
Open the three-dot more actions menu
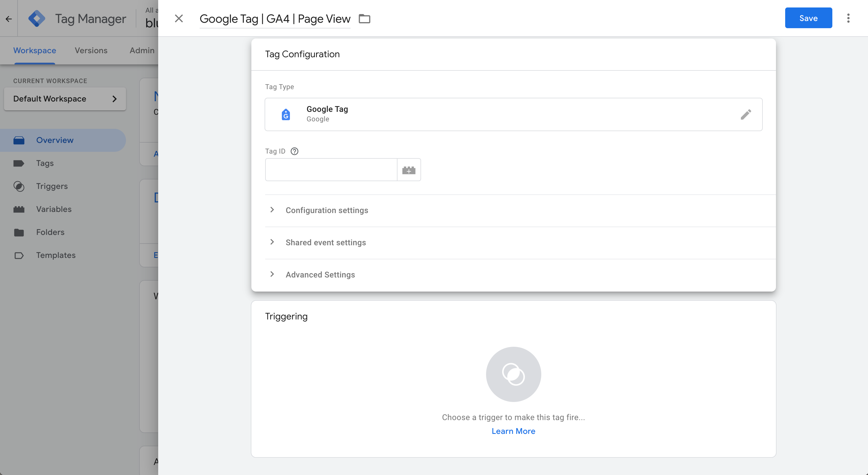click(848, 18)
